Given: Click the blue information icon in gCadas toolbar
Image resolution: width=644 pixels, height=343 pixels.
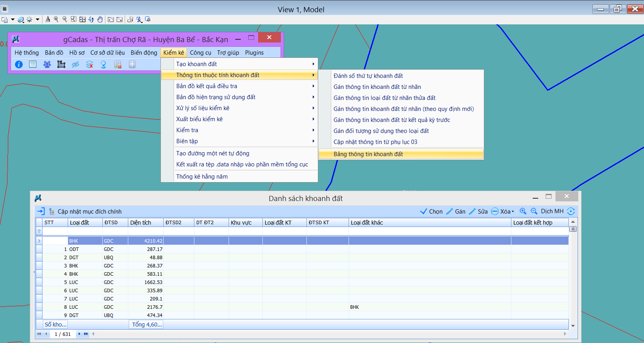Looking at the screenshot, I should pyautogui.click(x=19, y=65).
